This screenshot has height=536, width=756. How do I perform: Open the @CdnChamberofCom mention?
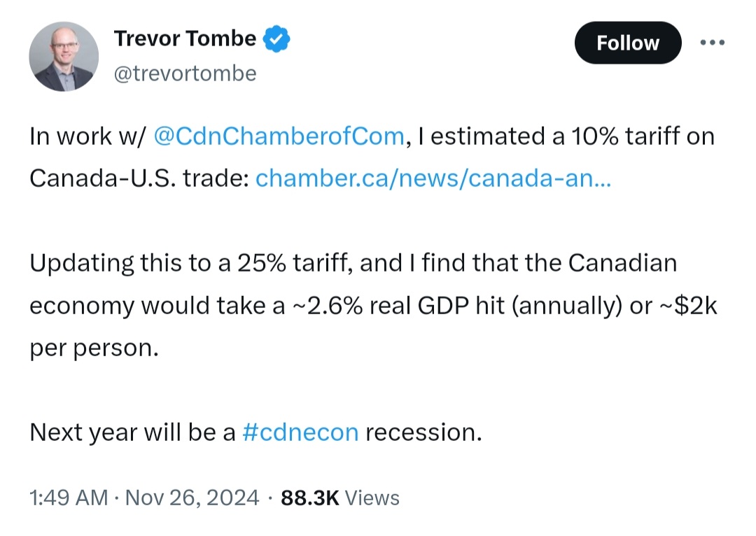(x=279, y=136)
